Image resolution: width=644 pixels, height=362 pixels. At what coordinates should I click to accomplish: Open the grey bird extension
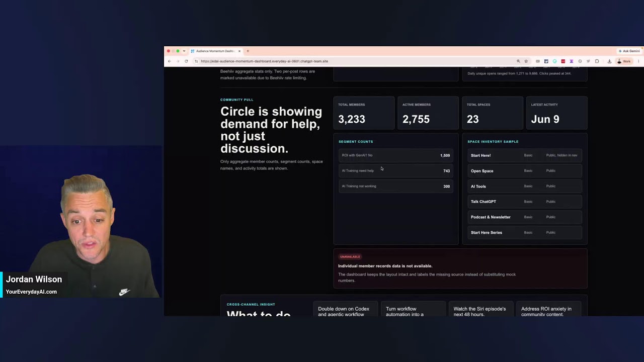click(x=588, y=61)
